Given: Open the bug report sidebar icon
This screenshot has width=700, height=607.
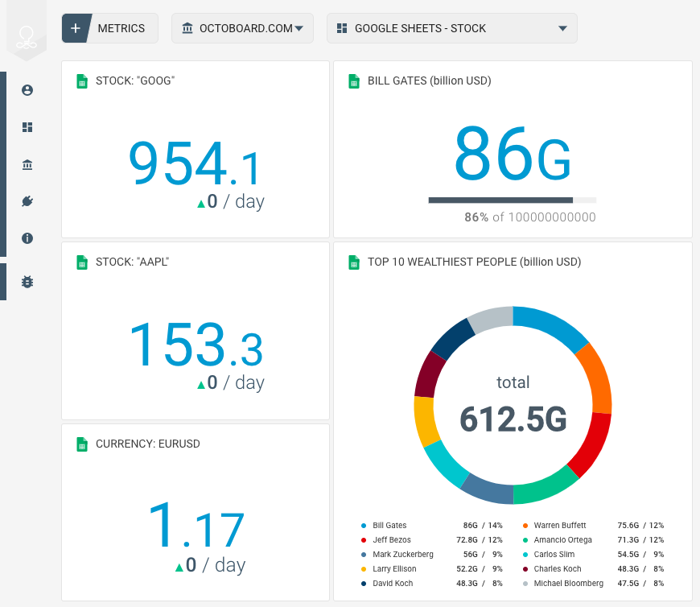Looking at the screenshot, I should [27, 282].
